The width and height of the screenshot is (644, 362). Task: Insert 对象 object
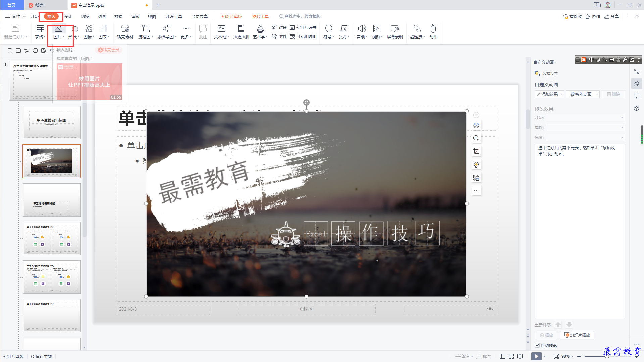tap(279, 27)
